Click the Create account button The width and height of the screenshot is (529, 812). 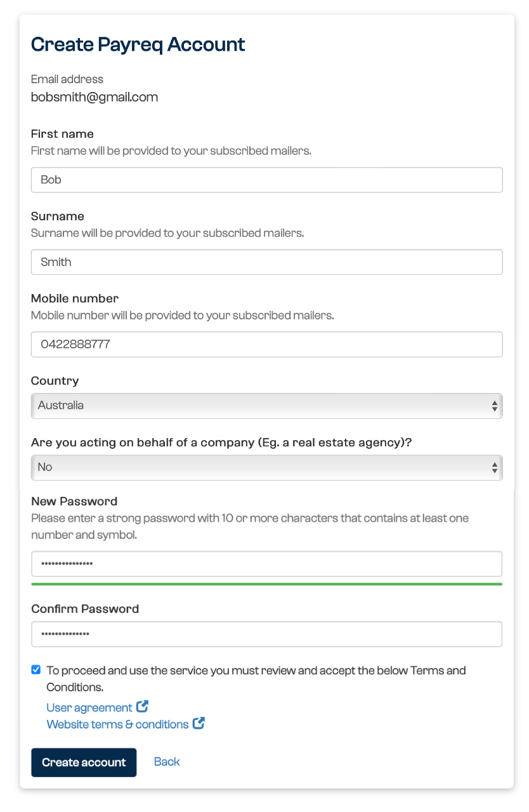click(84, 762)
